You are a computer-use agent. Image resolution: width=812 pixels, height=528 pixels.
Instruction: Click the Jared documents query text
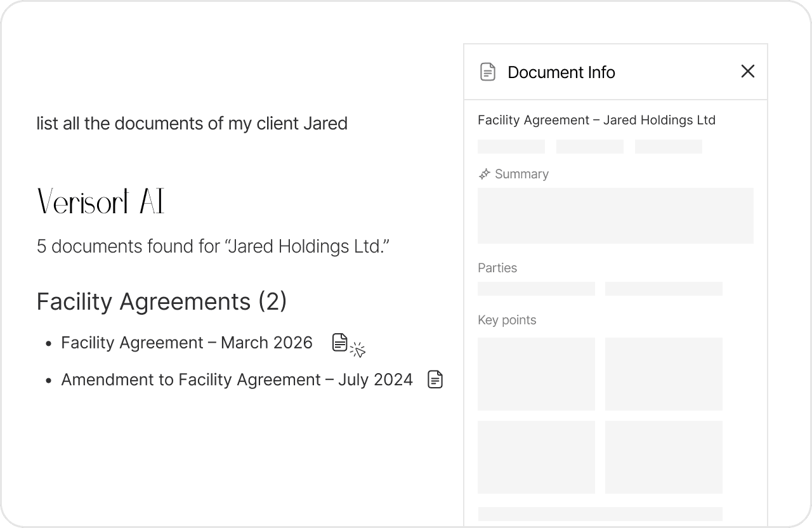click(192, 123)
